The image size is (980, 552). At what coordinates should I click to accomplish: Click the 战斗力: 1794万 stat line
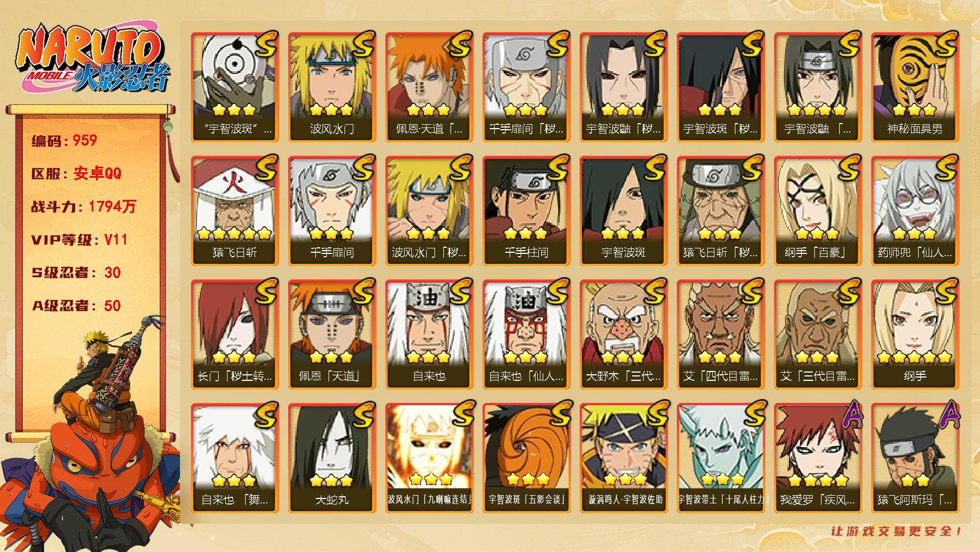click(x=83, y=206)
